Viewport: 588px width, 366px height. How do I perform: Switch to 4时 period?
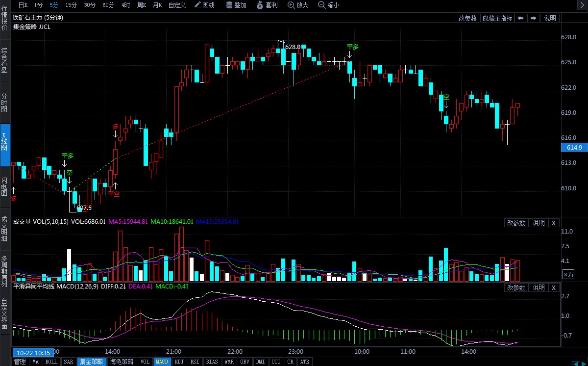pos(126,5)
